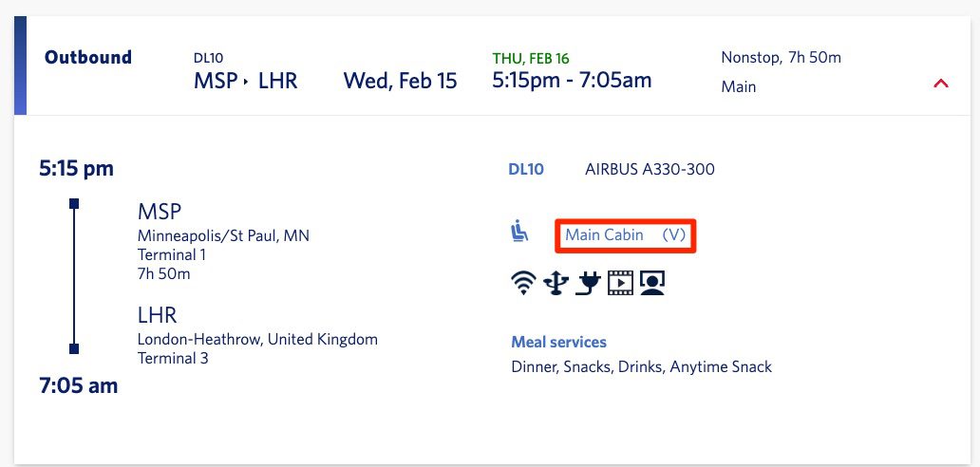This screenshot has width=980, height=467.
Task: Click the USB port amenity icon
Action: (556, 284)
